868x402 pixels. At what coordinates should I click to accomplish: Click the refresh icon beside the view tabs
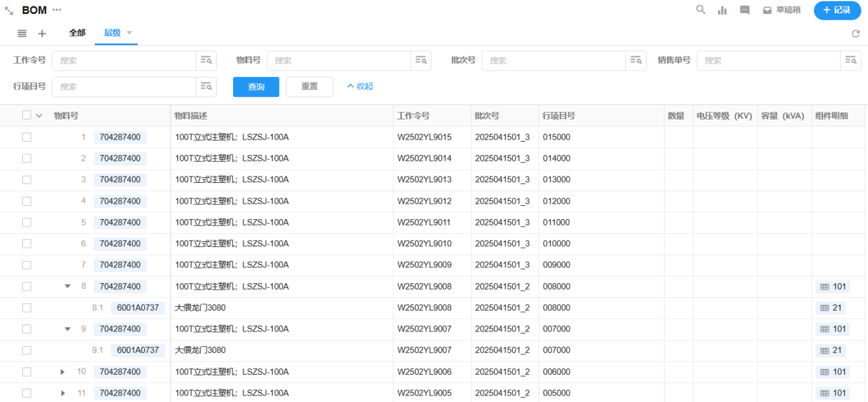coord(855,34)
